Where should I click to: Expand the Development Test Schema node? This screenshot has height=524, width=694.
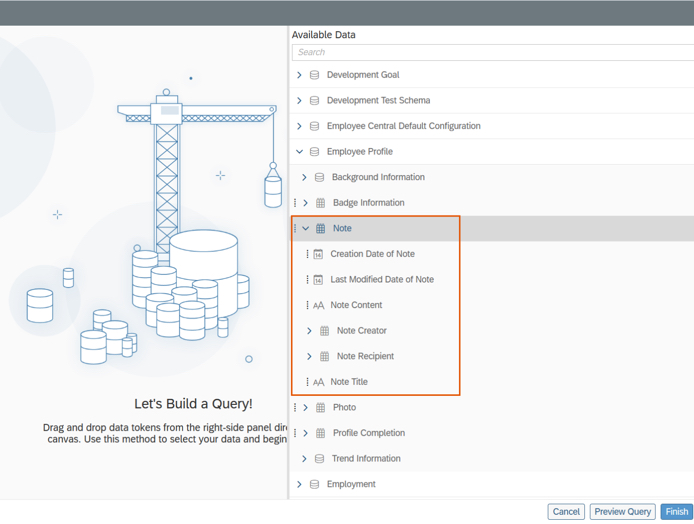(x=299, y=101)
